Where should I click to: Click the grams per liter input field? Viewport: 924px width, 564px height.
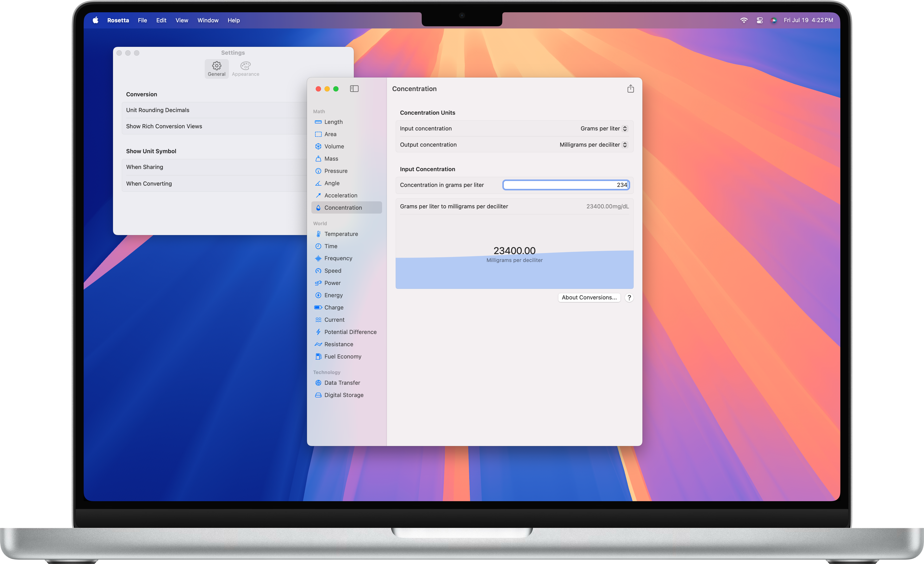click(565, 185)
